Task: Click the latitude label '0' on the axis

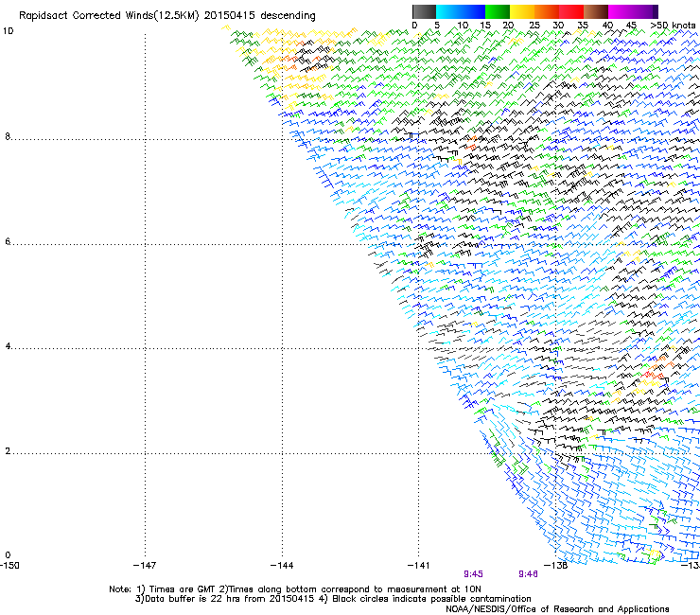Action: pyautogui.click(x=8, y=555)
